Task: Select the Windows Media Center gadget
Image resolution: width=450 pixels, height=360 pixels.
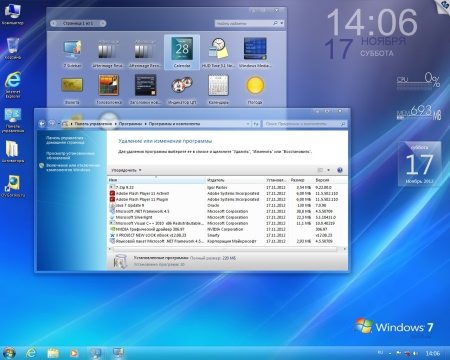Action: pyautogui.click(x=255, y=53)
